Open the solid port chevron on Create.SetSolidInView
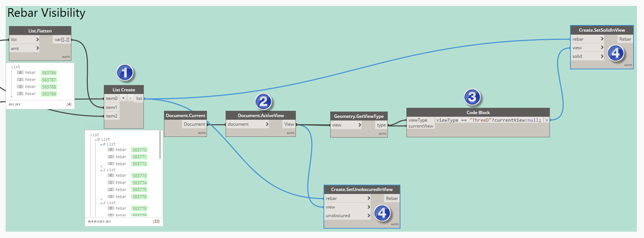 click(x=602, y=56)
